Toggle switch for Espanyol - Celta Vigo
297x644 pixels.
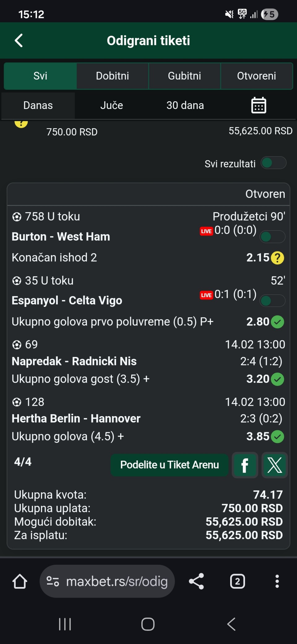(272, 301)
